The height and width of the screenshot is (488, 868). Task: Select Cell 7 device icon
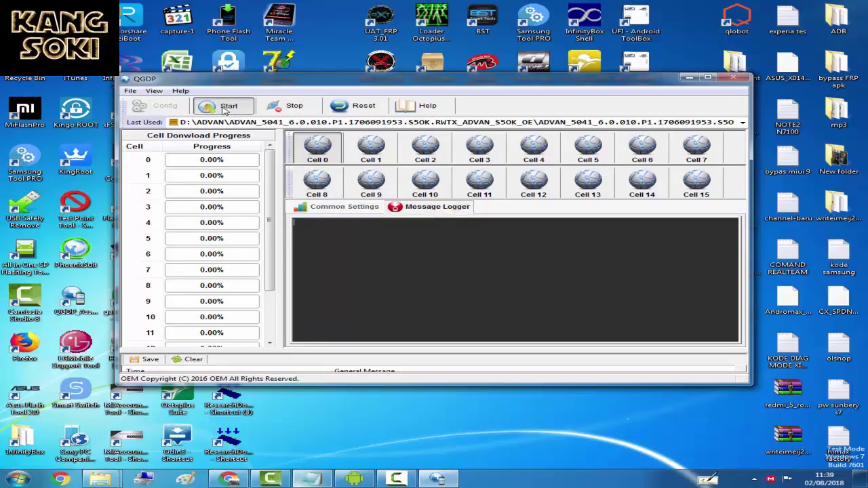point(696,148)
